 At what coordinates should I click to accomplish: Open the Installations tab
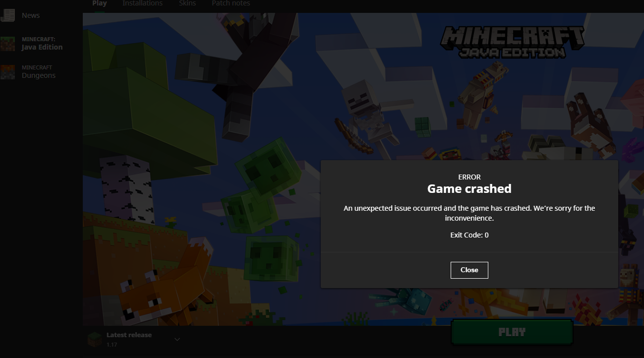[x=143, y=3]
